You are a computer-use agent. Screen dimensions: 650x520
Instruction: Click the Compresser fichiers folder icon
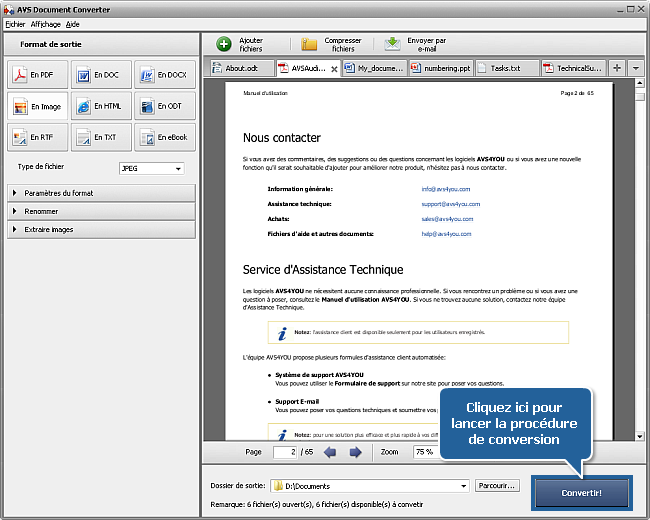click(309, 44)
